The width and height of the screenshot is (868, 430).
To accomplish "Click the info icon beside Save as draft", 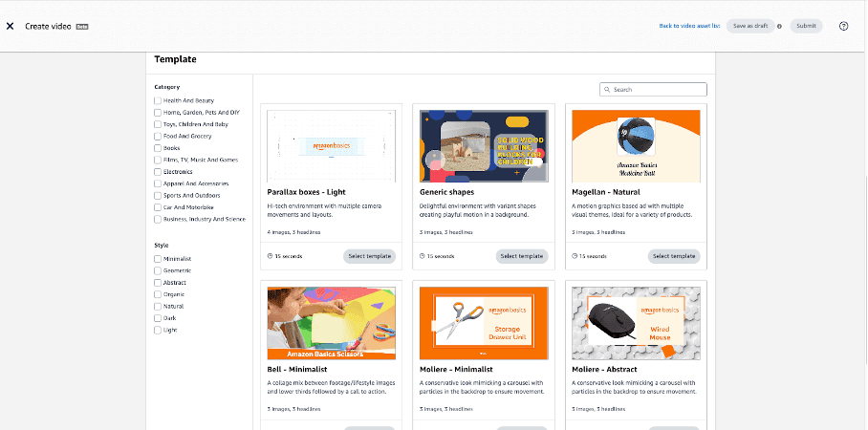I will point(780,26).
